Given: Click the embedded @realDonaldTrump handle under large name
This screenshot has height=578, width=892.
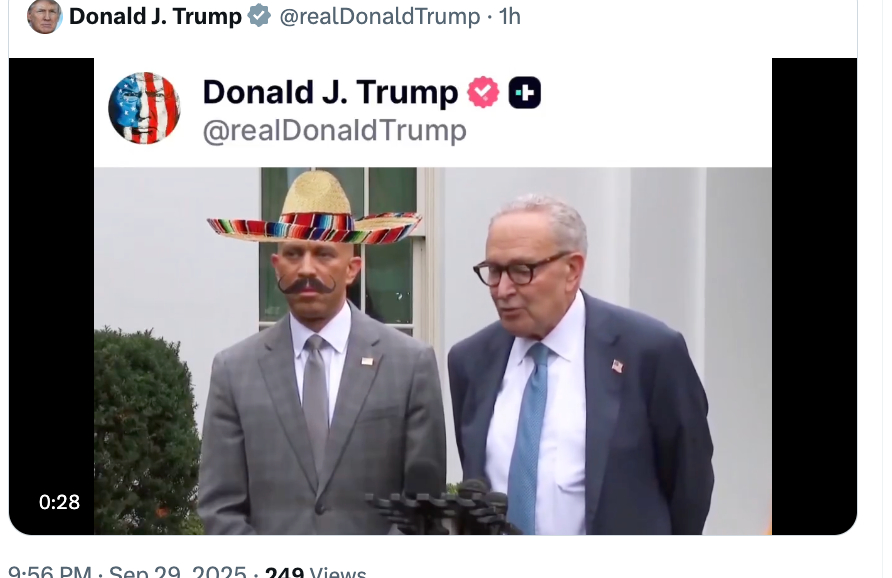Looking at the screenshot, I should [x=334, y=131].
